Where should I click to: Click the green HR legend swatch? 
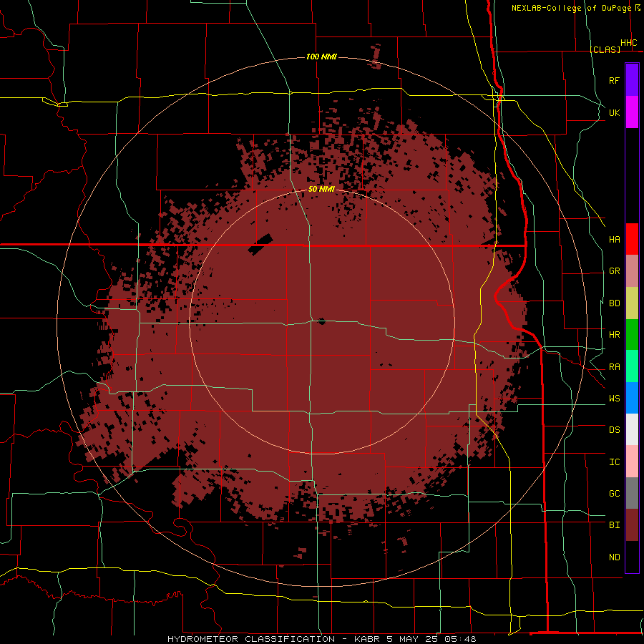[x=632, y=335]
